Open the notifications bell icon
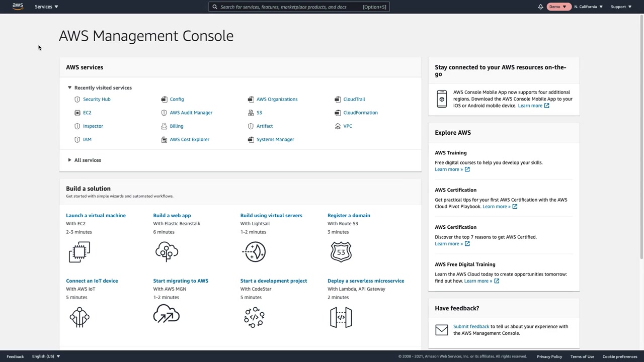Viewport: 644px width, 362px height. click(x=540, y=7)
